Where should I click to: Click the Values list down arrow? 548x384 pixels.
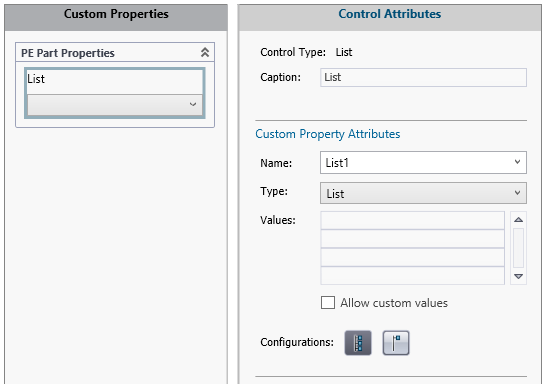518,276
